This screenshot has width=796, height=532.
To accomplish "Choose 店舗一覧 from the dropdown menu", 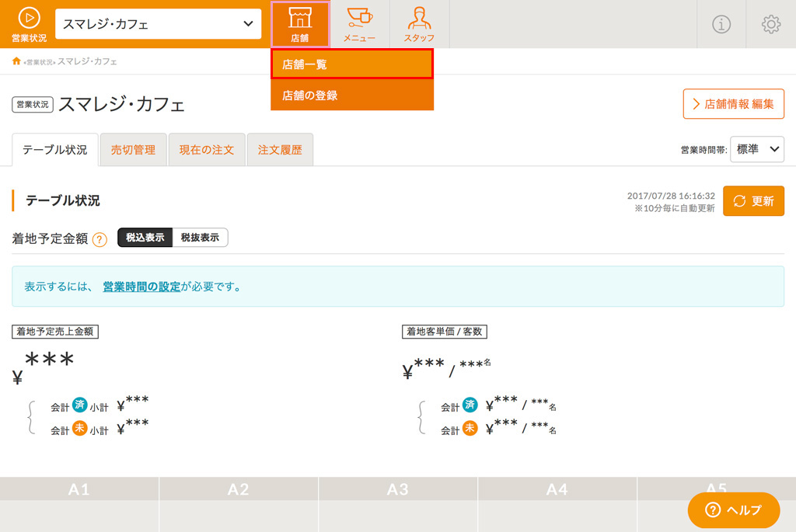I will coord(352,64).
